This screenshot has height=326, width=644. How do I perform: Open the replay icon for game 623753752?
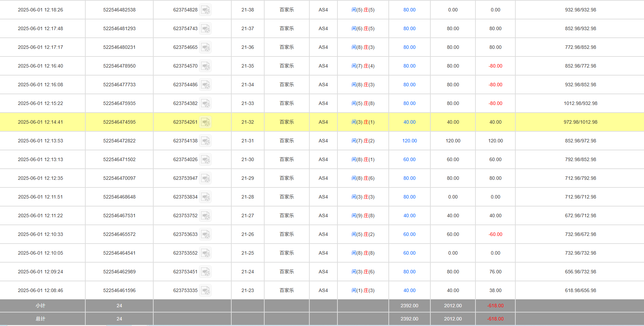pyautogui.click(x=206, y=216)
